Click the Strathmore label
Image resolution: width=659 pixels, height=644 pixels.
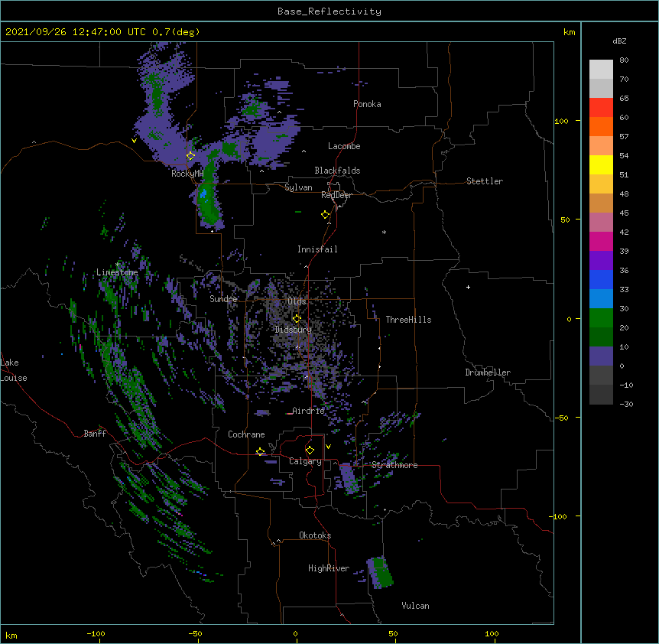pos(394,465)
